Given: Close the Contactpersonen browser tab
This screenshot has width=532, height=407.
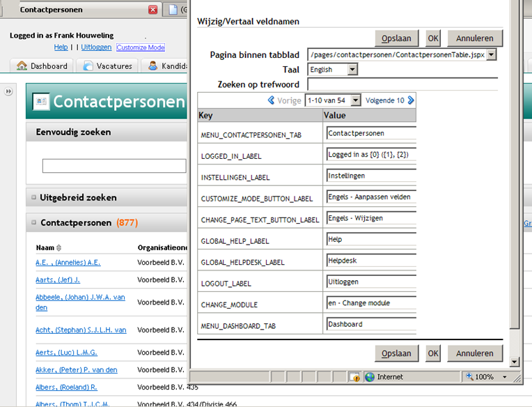Looking at the screenshot, I should pyautogui.click(x=152, y=10).
